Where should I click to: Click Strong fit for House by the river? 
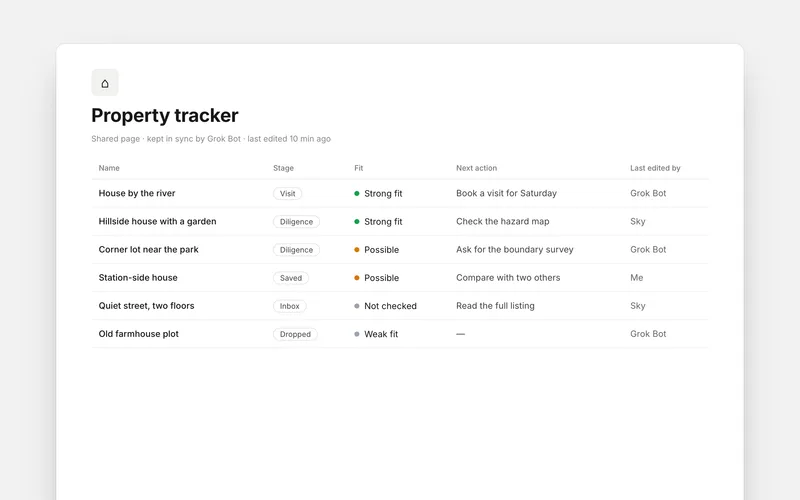(378, 193)
